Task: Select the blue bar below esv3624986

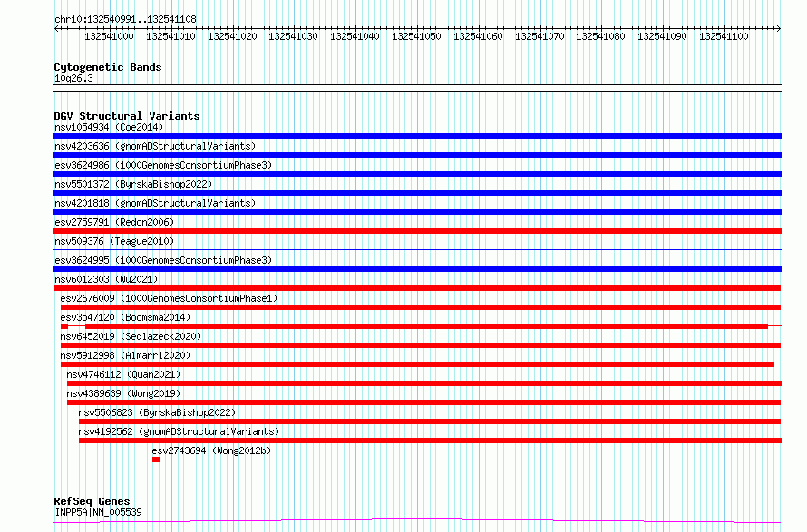Action: point(417,174)
